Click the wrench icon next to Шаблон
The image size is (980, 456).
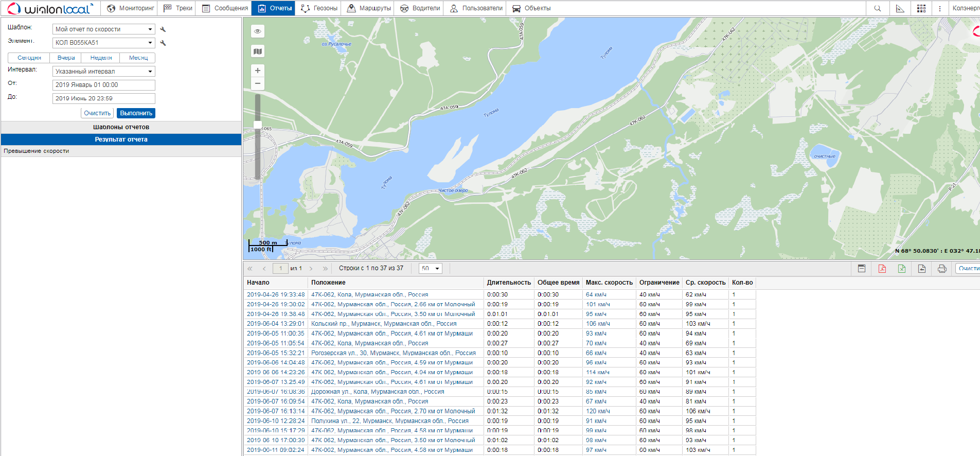[x=163, y=30]
